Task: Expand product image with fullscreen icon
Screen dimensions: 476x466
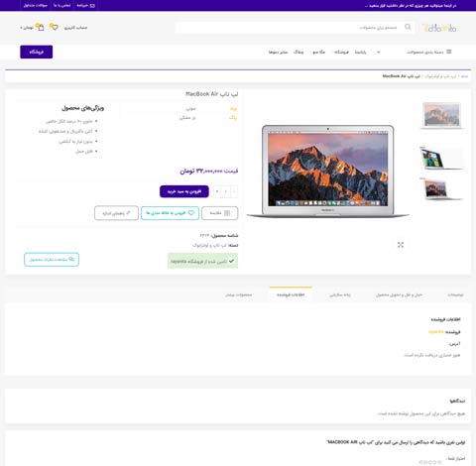Action: [401, 245]
